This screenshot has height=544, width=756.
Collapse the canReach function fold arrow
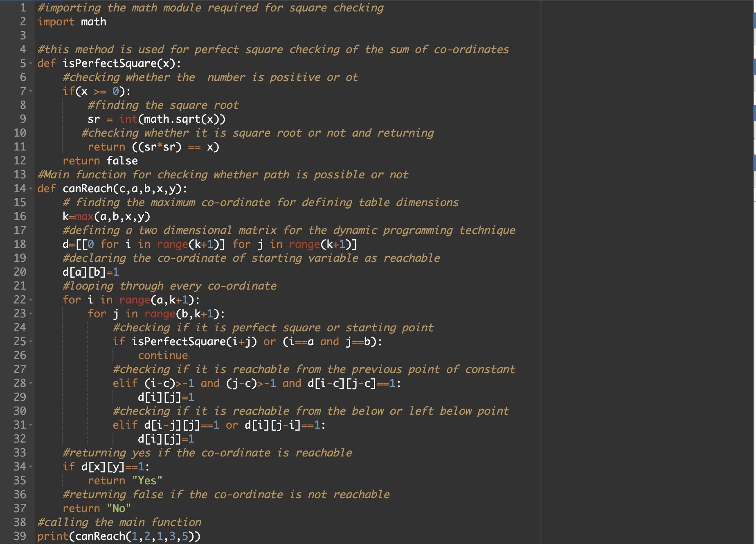pyautogui.click(x=31, y=189)
